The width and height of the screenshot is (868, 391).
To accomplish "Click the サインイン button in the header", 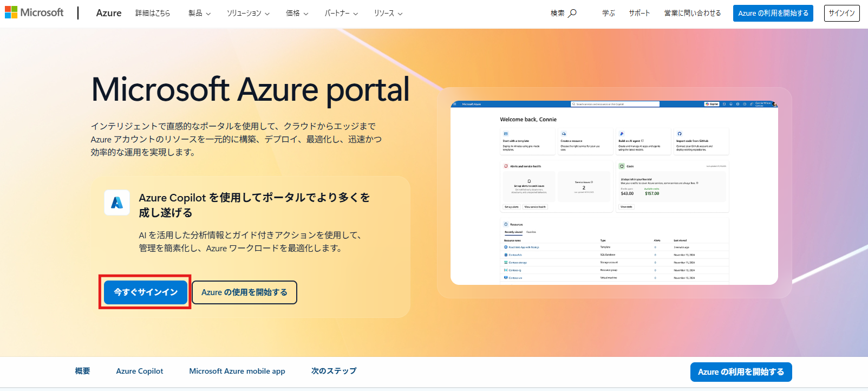I will [x=841, y=13].
